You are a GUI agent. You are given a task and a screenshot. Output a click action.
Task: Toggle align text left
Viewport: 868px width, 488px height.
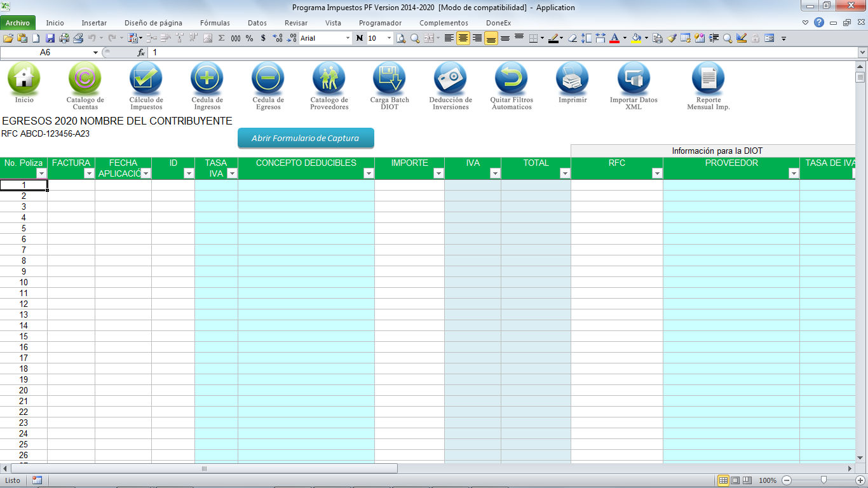[x=449, y=38]
